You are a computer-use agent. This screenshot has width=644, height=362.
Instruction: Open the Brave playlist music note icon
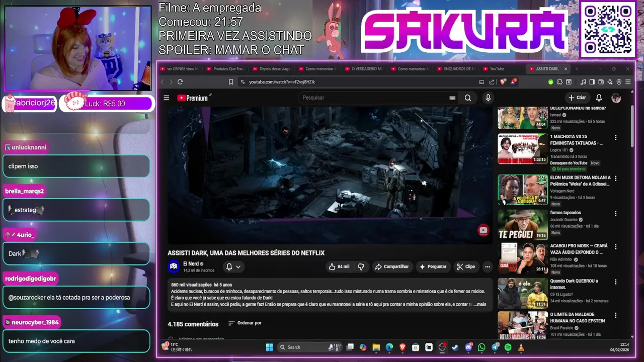click(x=583, y=82)
